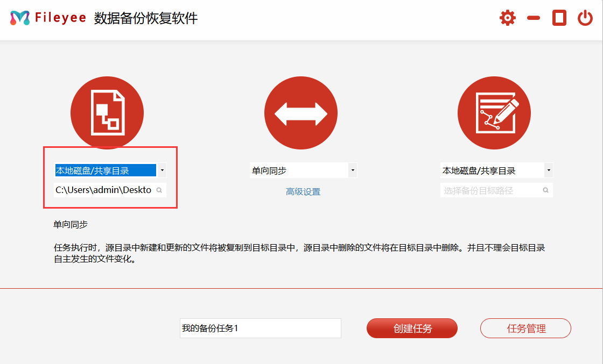Maximize the window using the square icon
This screenshot has height=364, width=603.
click(x=559, y=18)
